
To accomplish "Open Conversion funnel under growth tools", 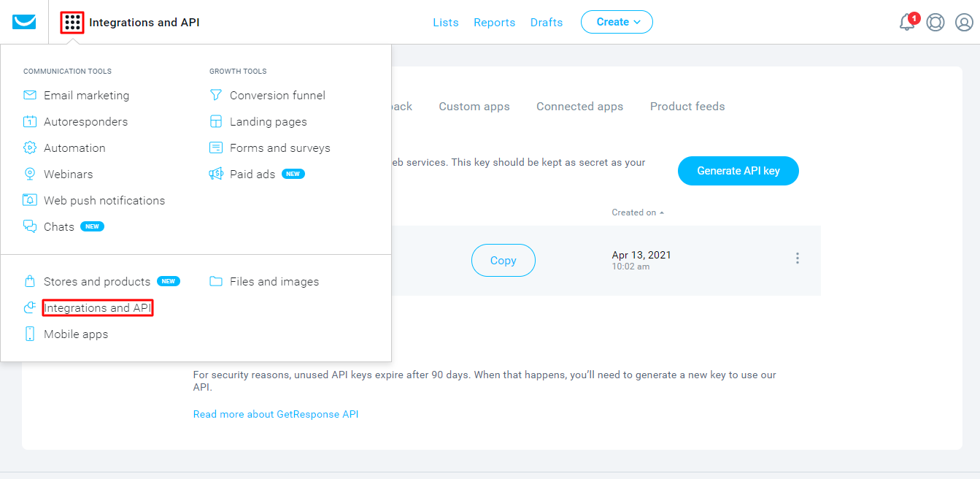I will pos(277,96).
